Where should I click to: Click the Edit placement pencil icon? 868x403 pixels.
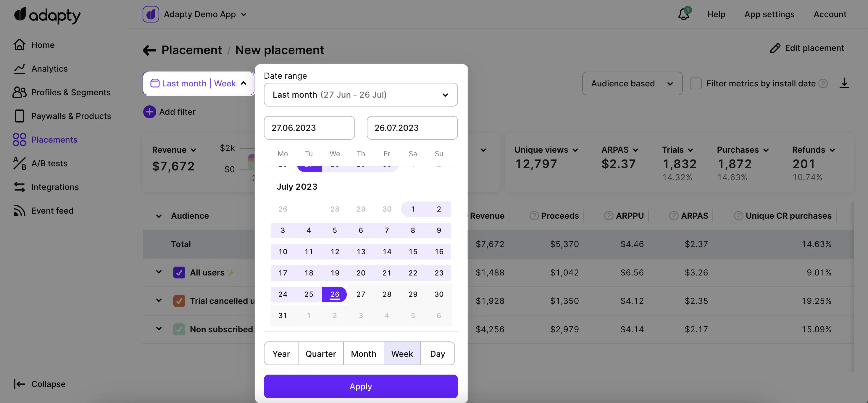(775, 48)
